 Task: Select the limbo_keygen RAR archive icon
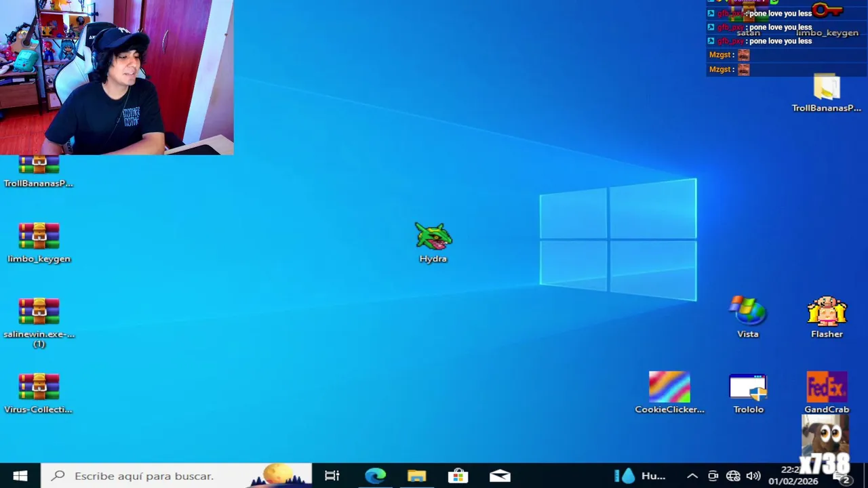[x=39, y=242]
